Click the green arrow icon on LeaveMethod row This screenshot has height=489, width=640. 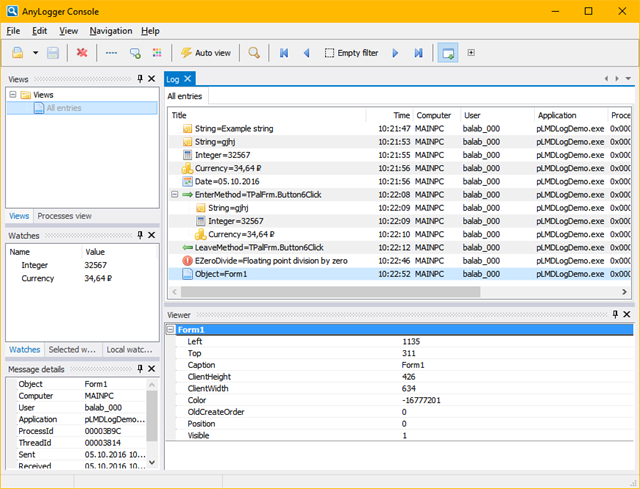[188, 247]
